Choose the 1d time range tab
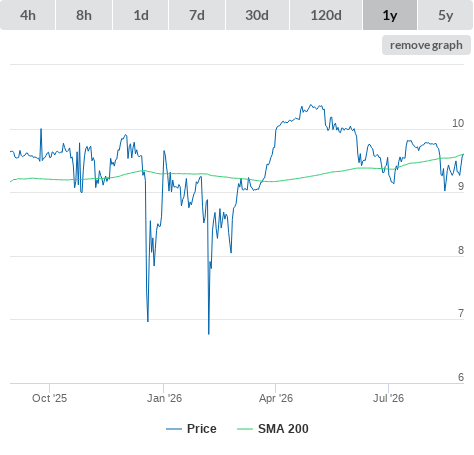 [x=141, y=15]
